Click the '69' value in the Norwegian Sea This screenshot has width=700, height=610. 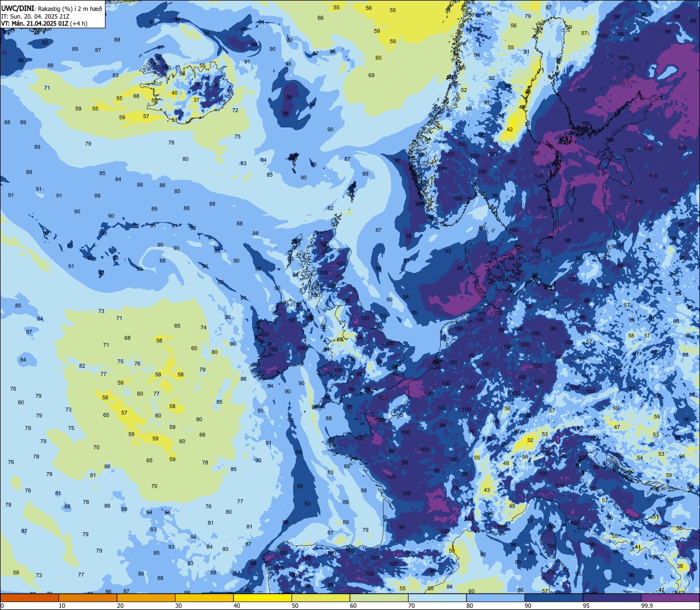click(371, 75)
